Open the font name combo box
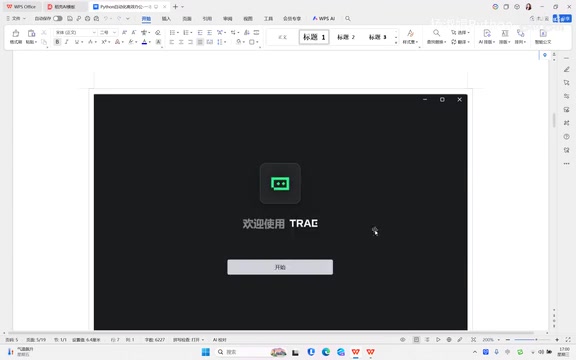The image size is (576, 360). 76,33
